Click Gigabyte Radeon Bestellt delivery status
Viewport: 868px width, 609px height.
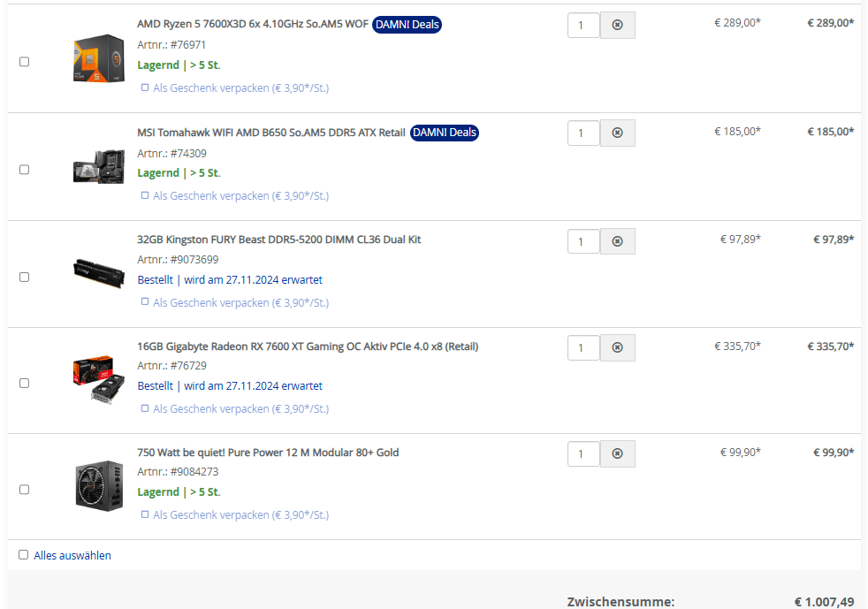tap(230, 386)
